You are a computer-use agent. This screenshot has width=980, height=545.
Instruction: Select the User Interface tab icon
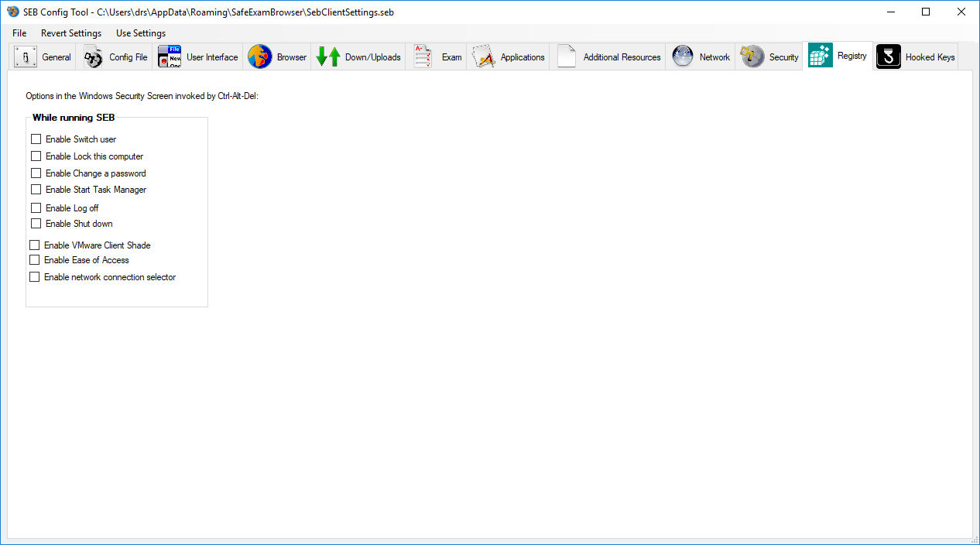[x=170, y=57]
